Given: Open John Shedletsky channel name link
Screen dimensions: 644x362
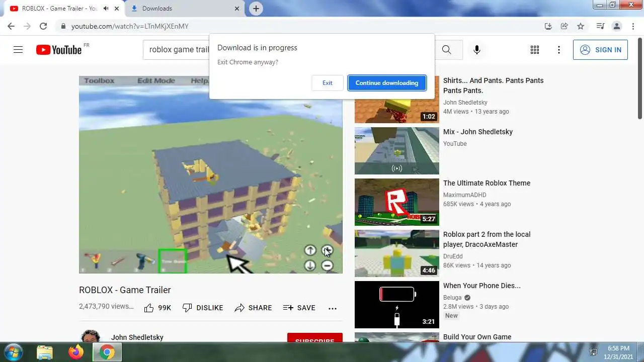Looking at the screenshot, I should pyautogui.click(x=137, y=337).
